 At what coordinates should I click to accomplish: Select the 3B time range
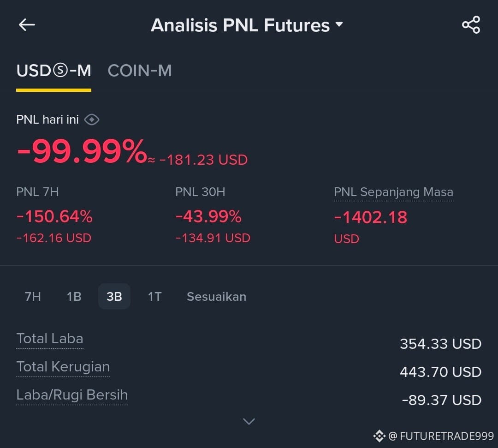click(x=114, y=297)
